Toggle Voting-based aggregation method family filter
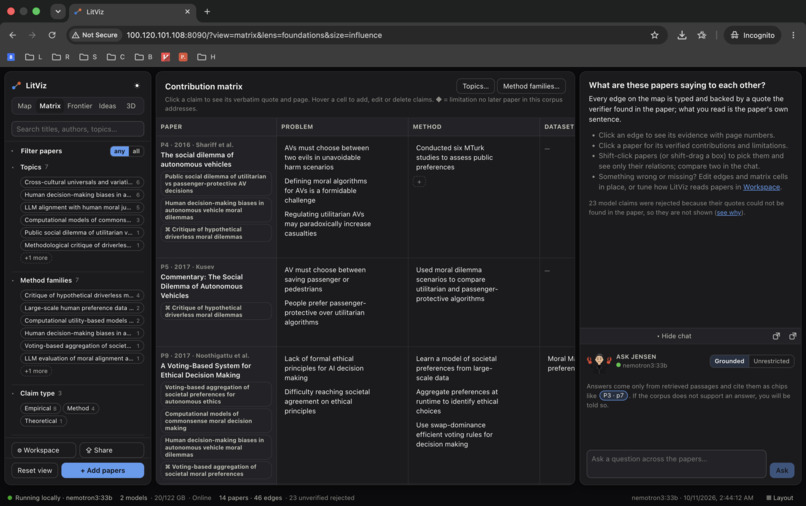 pos(82,346)
